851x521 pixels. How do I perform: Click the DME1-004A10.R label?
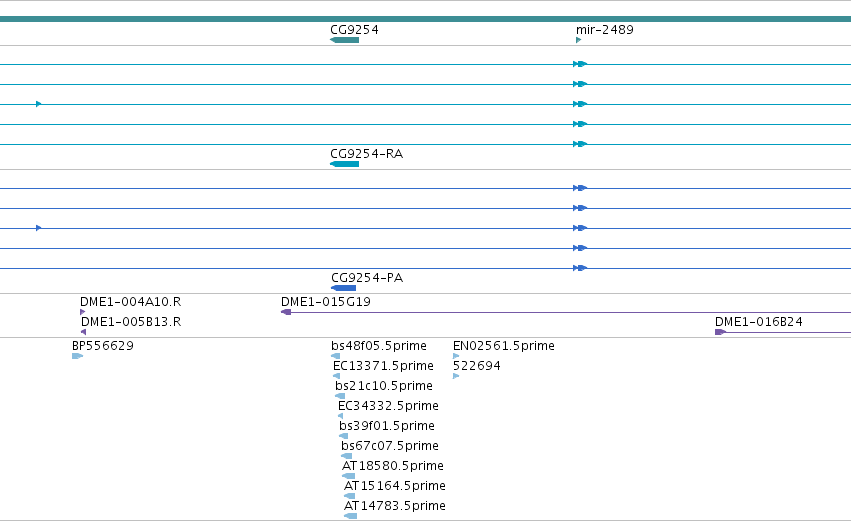tap(130, 301)
